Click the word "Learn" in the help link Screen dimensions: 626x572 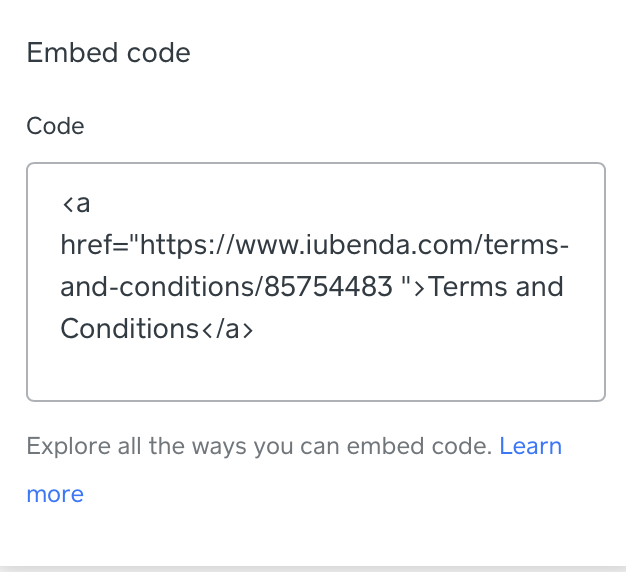coord(530,446)
